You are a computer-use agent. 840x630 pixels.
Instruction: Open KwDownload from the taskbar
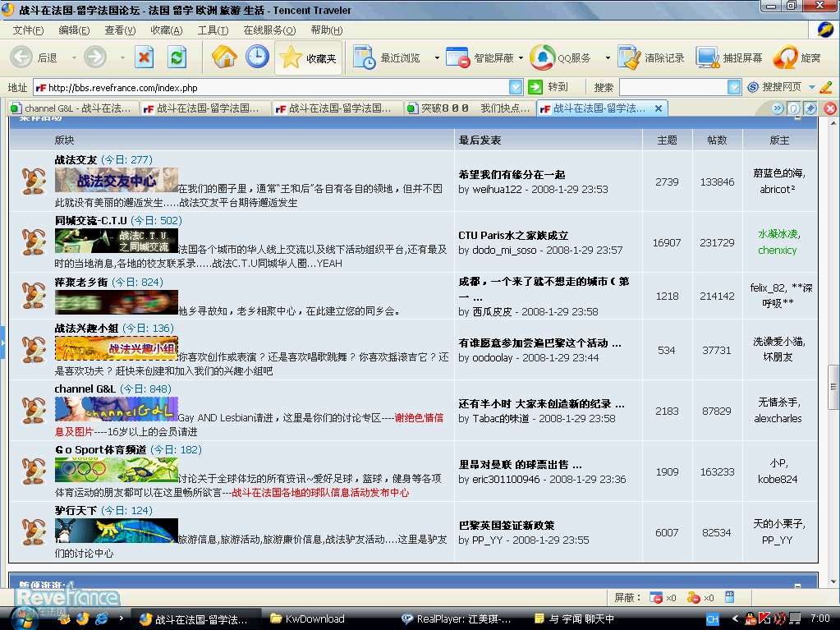307,619
